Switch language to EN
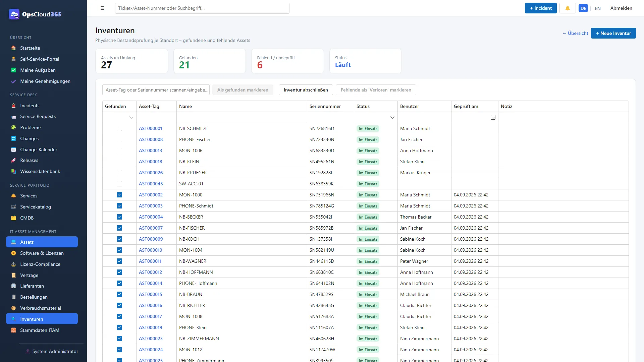 [598, 8]
